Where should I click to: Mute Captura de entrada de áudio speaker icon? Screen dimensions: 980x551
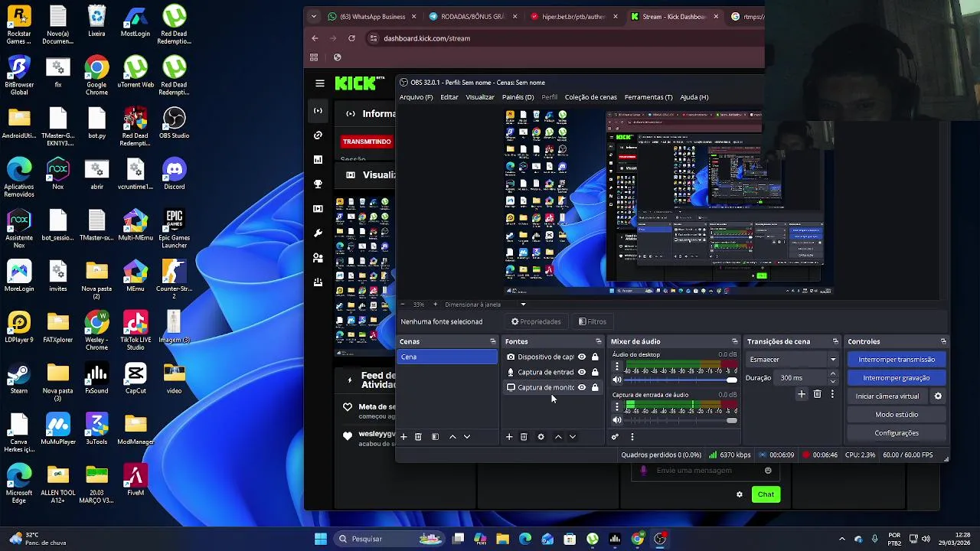click(617, 420)
